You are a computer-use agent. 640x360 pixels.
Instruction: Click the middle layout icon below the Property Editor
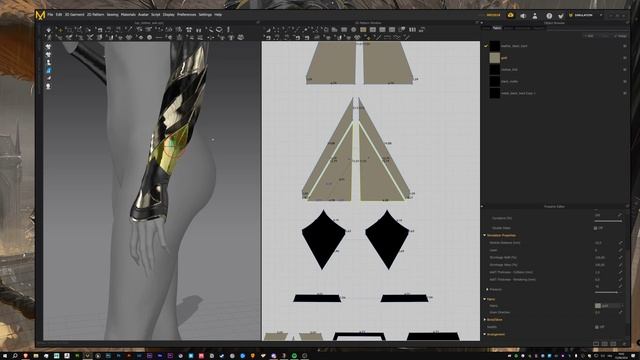[x=604, y=344]
